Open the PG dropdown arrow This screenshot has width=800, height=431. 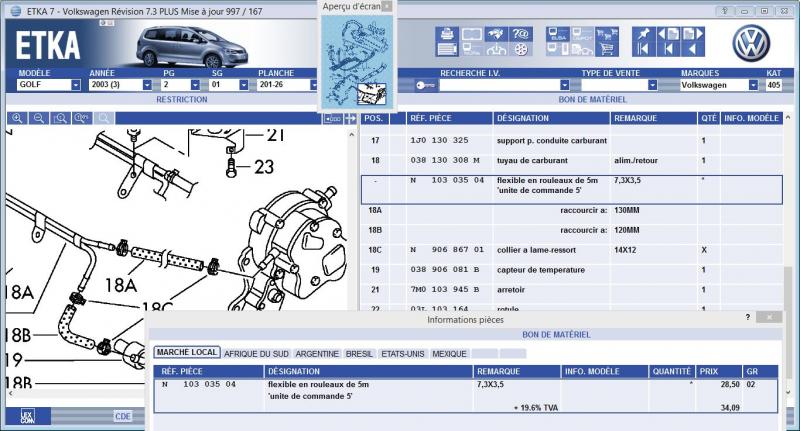tap(195, 85)
